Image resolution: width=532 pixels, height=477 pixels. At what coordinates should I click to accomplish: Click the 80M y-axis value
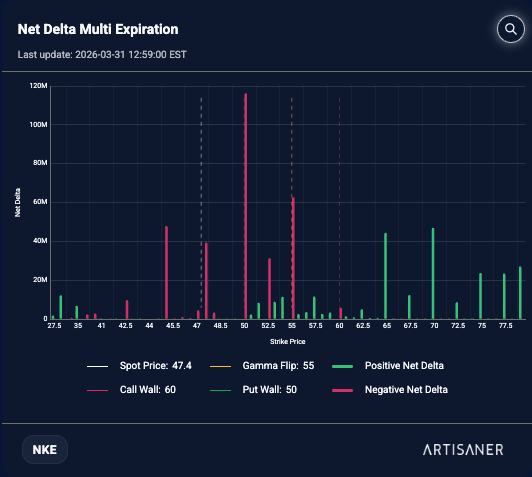tap(40, 163)
